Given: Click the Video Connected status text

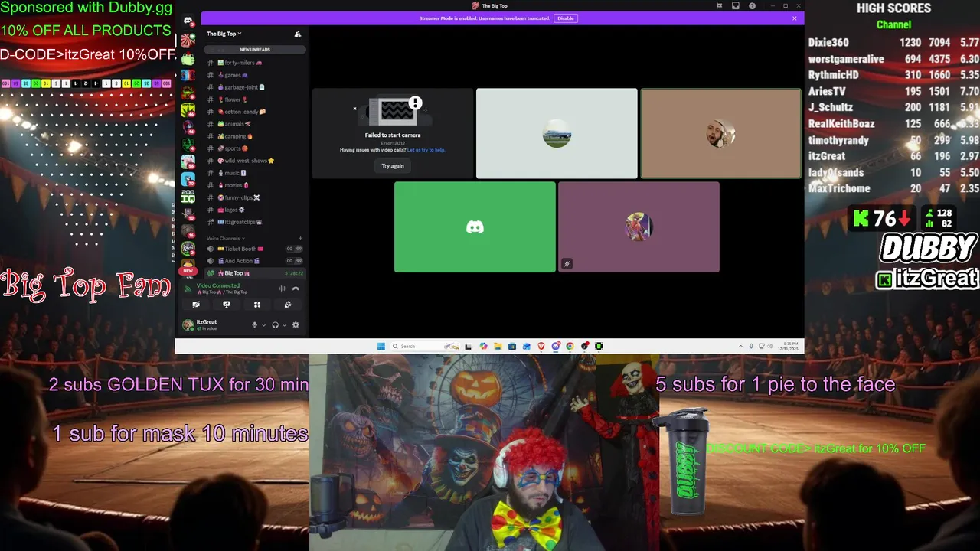Looking at the screenshot, I should click(218, 285).
